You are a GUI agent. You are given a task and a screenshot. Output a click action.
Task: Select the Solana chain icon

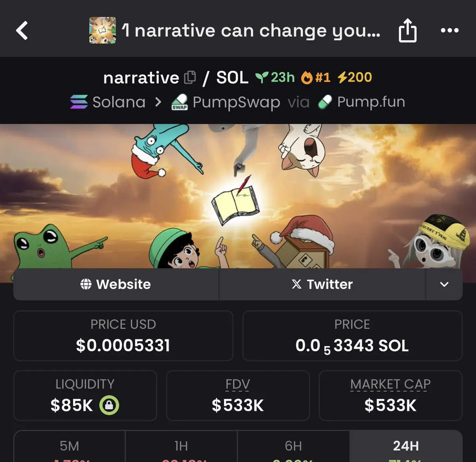click(x=79, y=102)
